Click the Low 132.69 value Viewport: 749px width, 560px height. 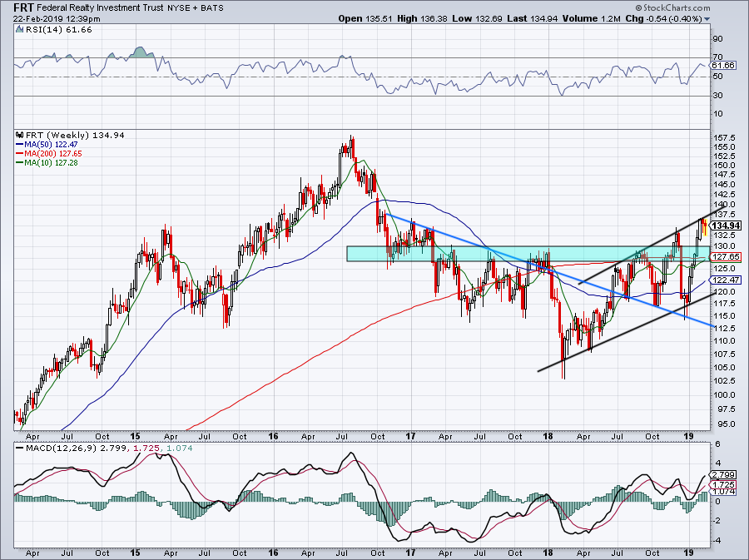coord(477,18)
